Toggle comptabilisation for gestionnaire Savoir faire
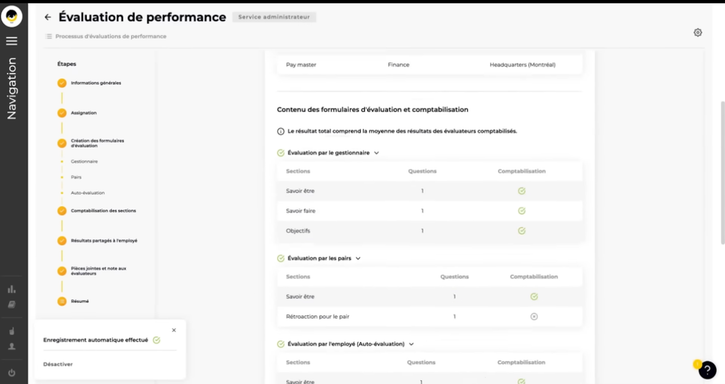Image resolution: width=725 pixels, height=384 pixels. 522,211
